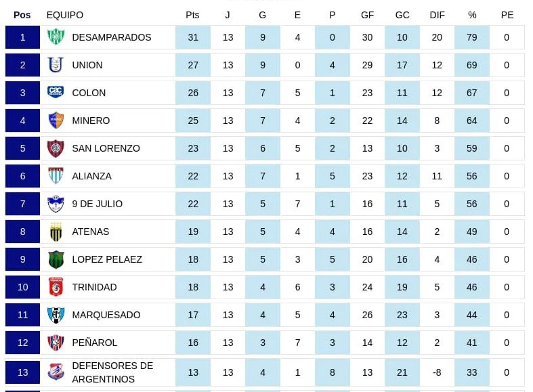
Task: Click the San Lorenzo team crest
Action: [56, 148]
